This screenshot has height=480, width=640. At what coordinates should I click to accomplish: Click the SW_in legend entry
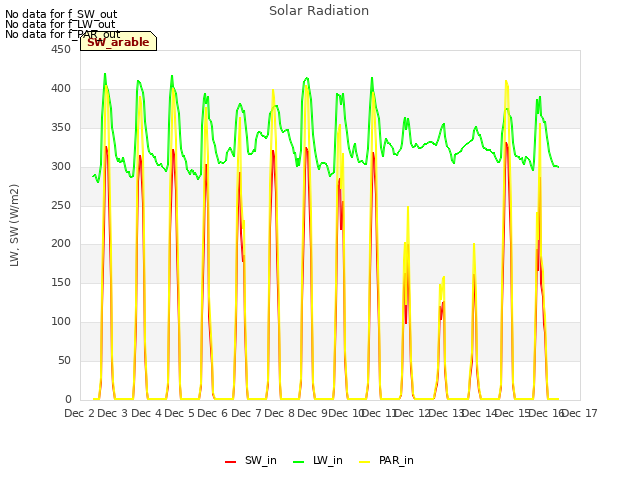251,460
